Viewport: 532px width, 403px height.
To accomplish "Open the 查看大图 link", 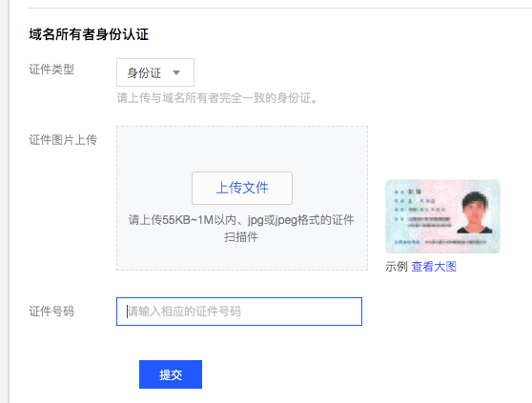I will (x=434, y=267).
